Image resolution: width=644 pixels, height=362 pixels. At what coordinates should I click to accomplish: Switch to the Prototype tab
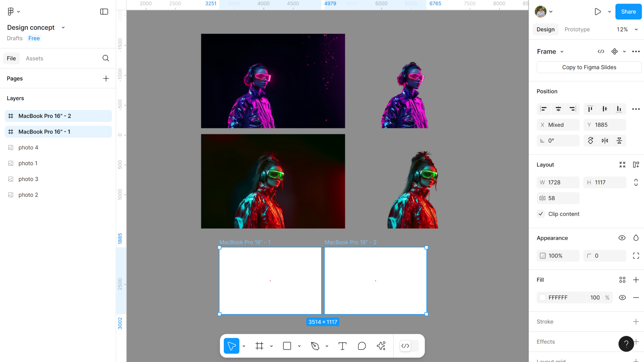tap(577, 29)
